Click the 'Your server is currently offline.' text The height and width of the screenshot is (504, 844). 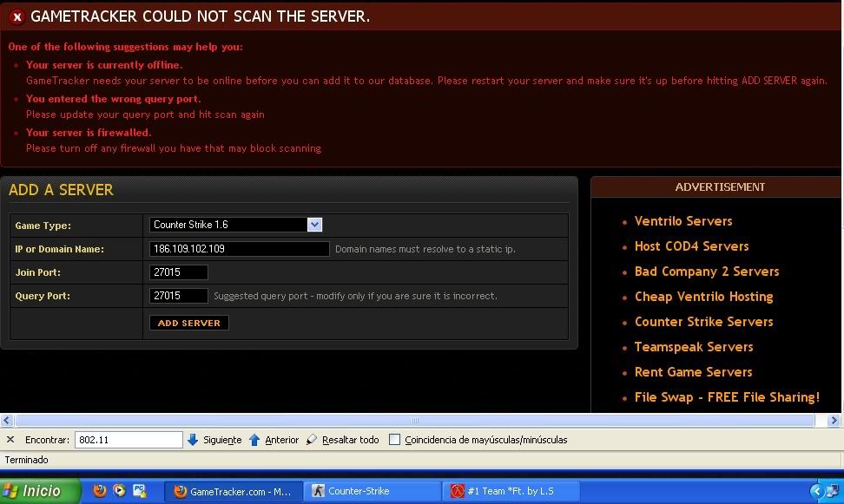pos(104,65)
